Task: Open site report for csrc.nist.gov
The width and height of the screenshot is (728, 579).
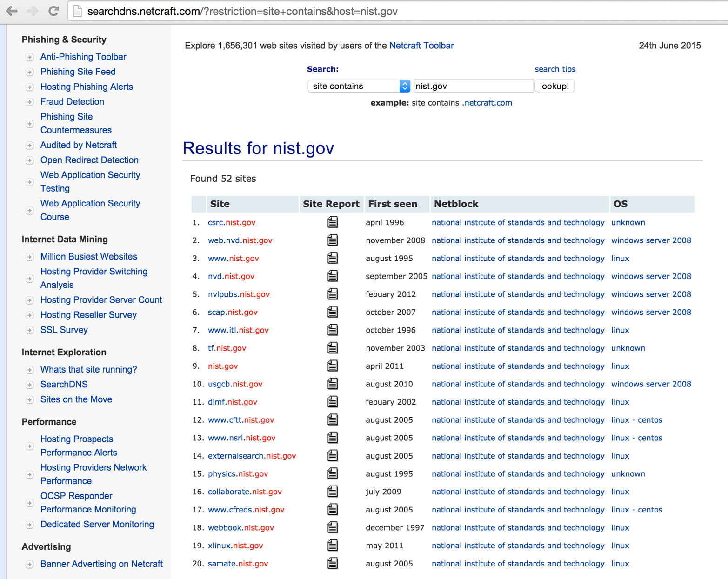Action: click(332, 222)
